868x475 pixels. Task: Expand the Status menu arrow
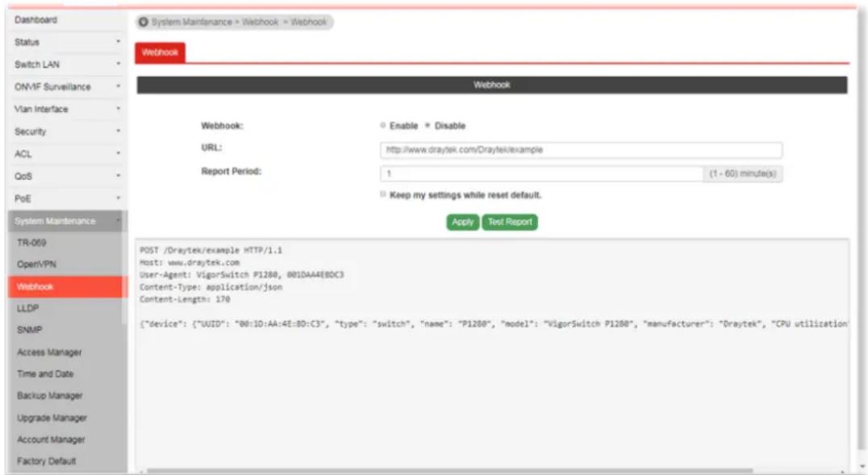(x=118, y=42)
